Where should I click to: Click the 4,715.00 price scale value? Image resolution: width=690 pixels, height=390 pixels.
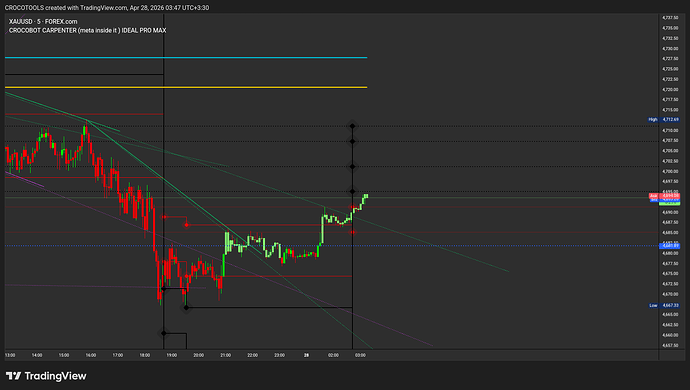point(670,110)
